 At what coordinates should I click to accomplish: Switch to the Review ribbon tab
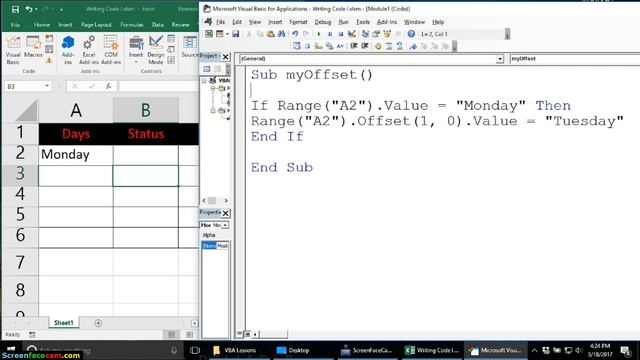180,25
